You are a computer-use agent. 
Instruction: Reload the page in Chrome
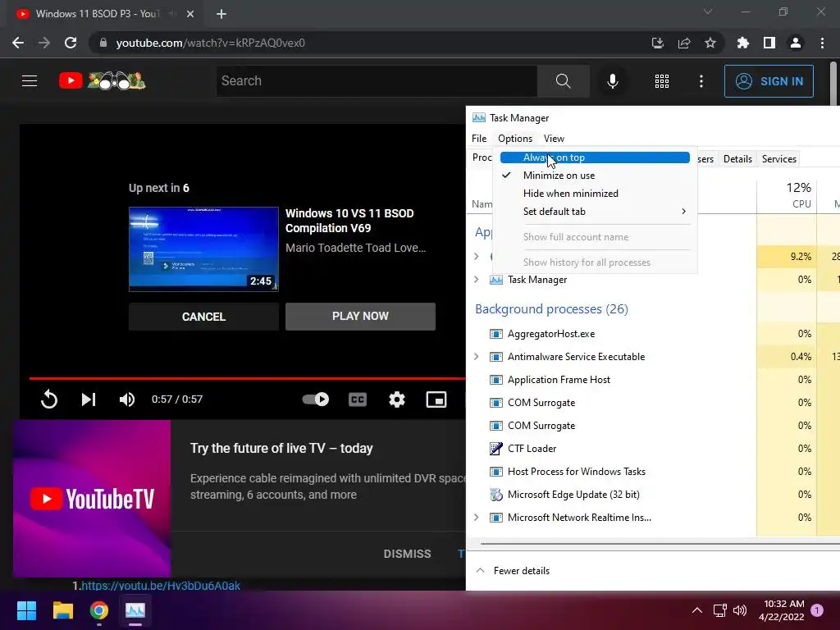[x=71, y=43]
